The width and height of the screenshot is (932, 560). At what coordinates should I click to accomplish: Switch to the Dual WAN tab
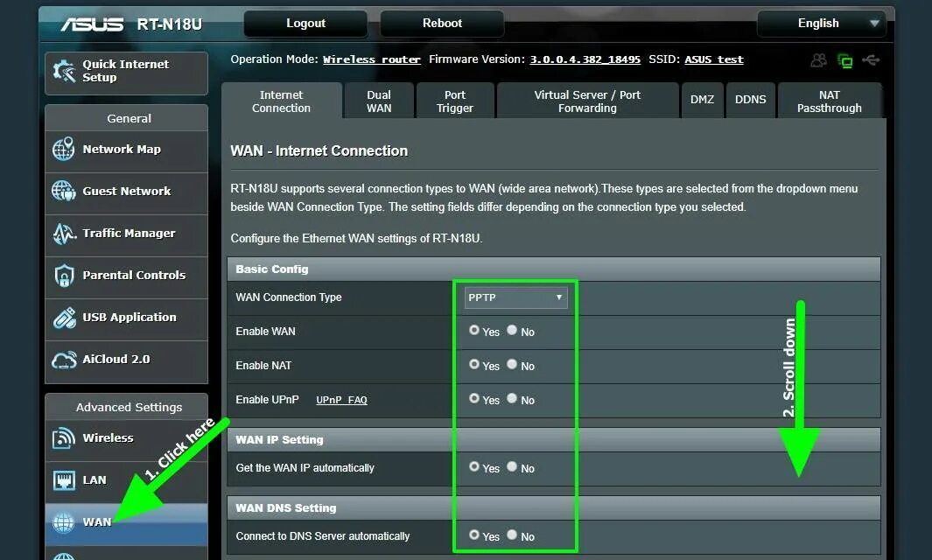point(379,101)
